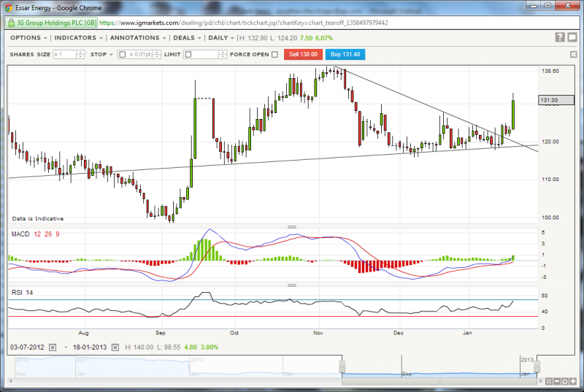
Task: Open the chart help question mark icon
Action: [560, 37]
